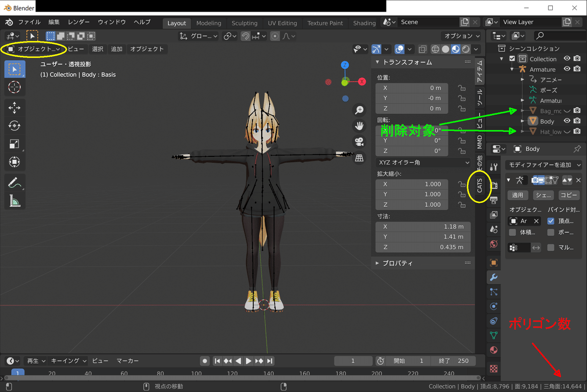Toggle lock on position X

[461, 88]
